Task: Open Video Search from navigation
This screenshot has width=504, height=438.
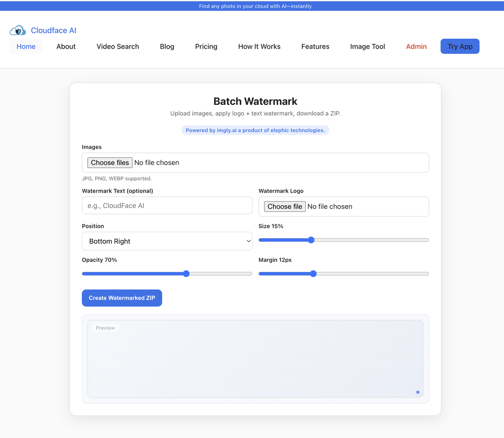Action: (118, 47)
